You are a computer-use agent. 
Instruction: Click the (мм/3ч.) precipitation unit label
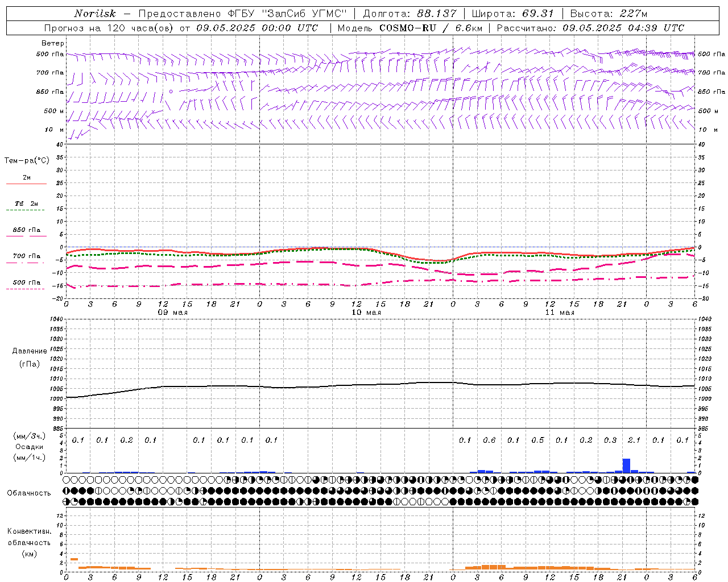[x=30, y=436]
